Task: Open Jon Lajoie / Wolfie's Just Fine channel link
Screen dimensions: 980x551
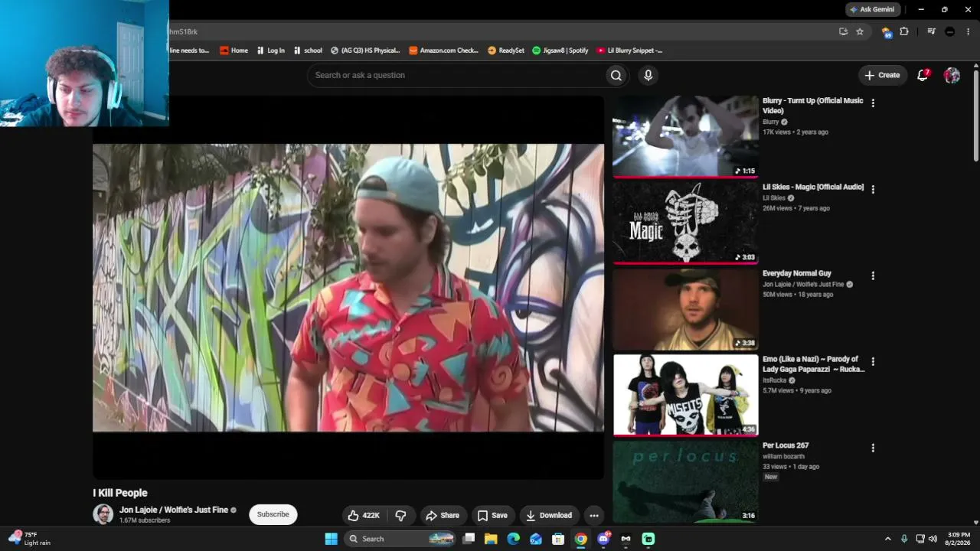Action: tap(174, 510)
